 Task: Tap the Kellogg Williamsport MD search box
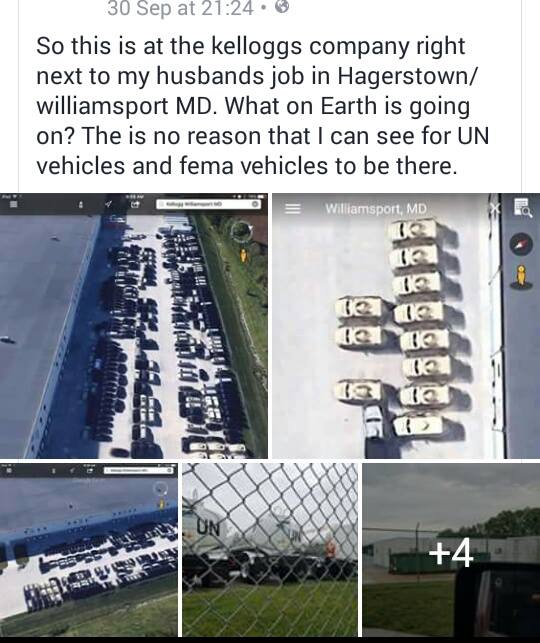[x=209, y=204]
